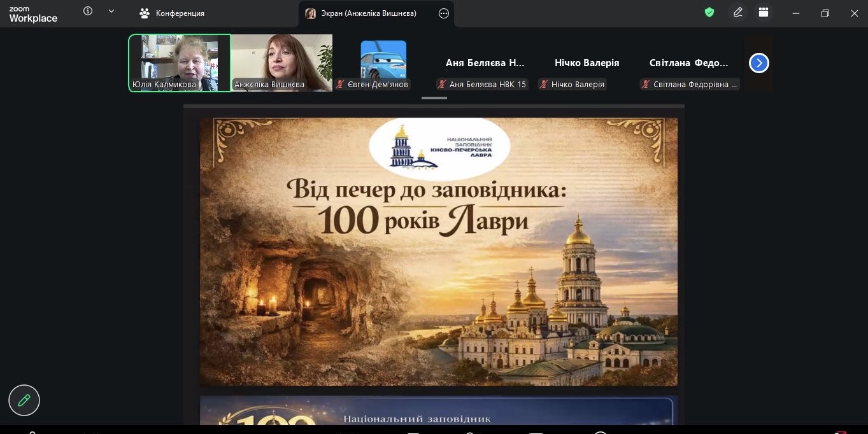Open the view layout grid icon
The height and width of the screenshot is (434, 868).
(763, 13)
